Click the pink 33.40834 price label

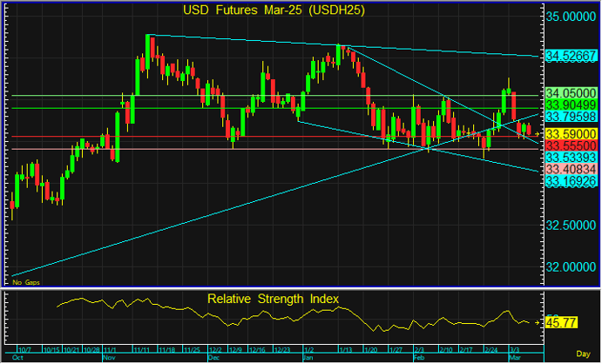pos(571,168)
